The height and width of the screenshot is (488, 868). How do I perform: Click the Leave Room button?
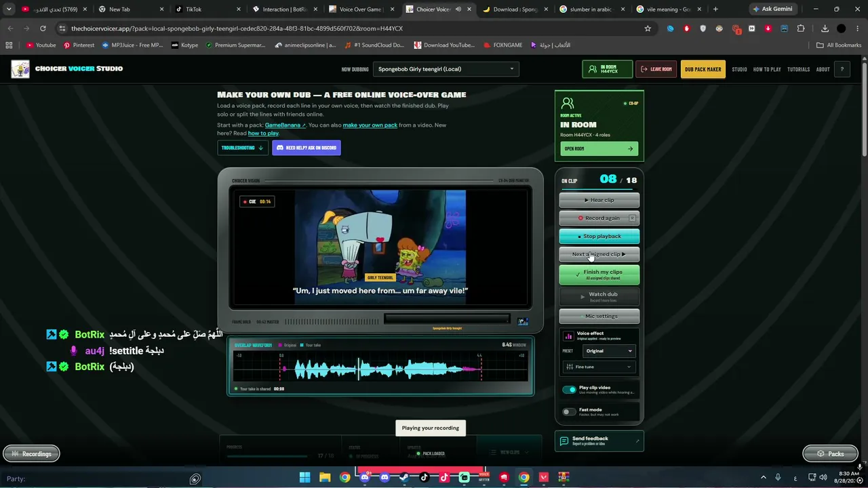coord(656,69)
